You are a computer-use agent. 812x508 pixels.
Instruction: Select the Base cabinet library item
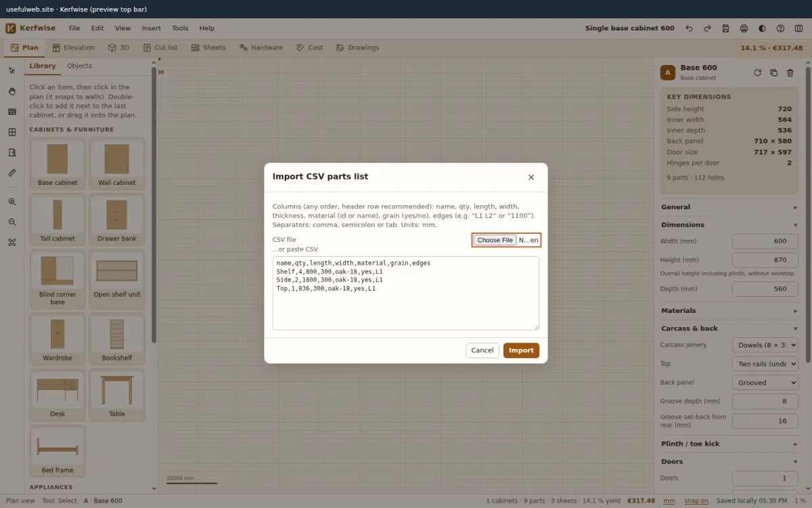(58, 163)
